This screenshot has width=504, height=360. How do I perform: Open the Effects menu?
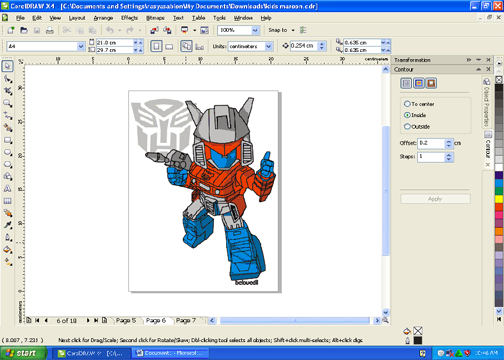click(129, 18)
